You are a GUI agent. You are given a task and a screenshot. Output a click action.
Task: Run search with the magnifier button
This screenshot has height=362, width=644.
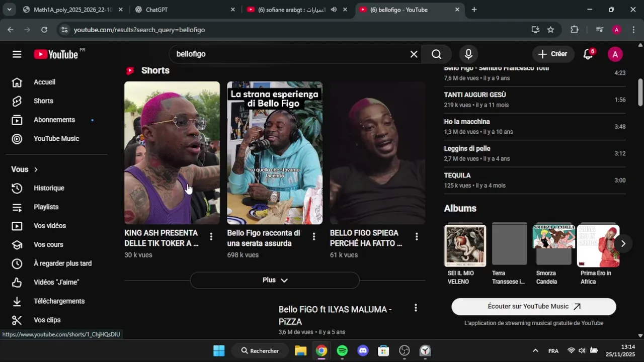coord(436,54)
